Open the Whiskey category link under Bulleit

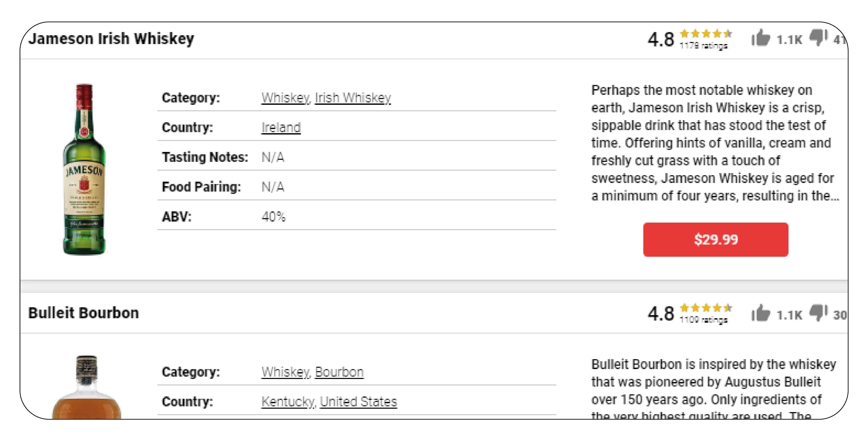(285, 372)
